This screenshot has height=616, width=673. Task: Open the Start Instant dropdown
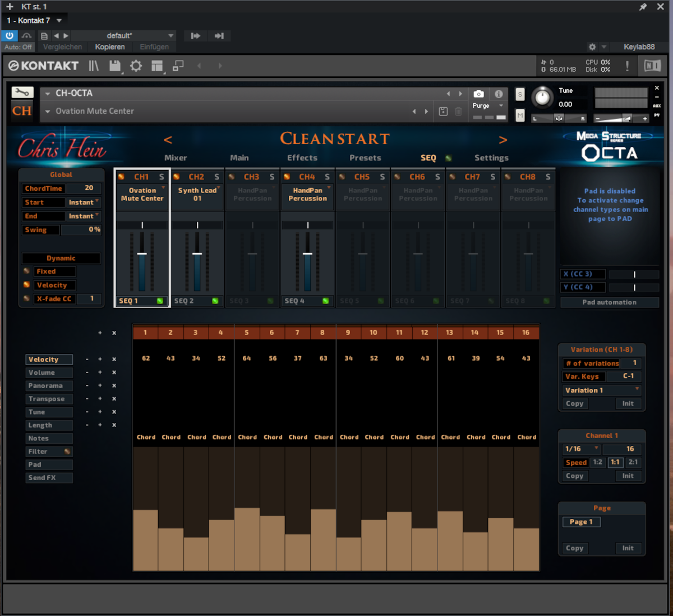(84, 202)
